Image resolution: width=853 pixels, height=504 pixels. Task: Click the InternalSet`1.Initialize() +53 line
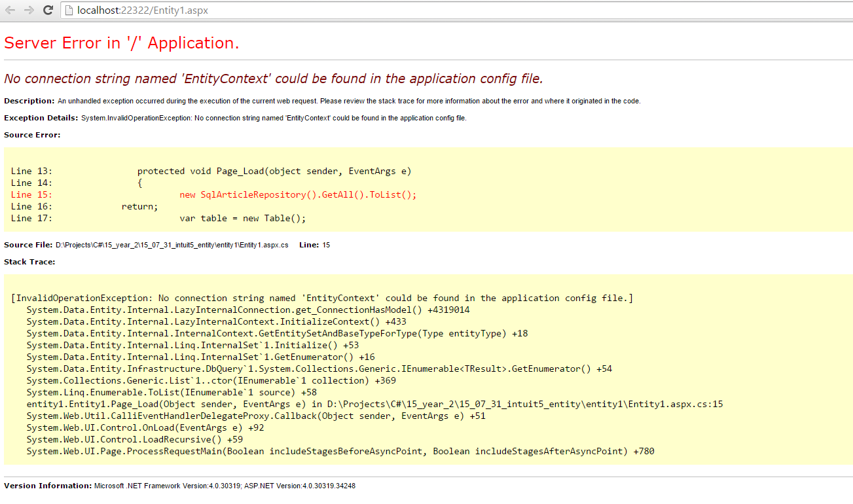coord(193,346)
